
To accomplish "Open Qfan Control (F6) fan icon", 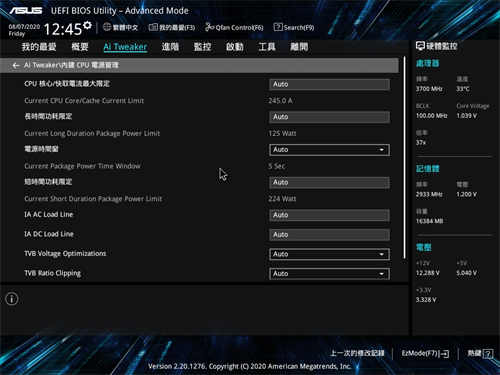I will click(209, 27).
